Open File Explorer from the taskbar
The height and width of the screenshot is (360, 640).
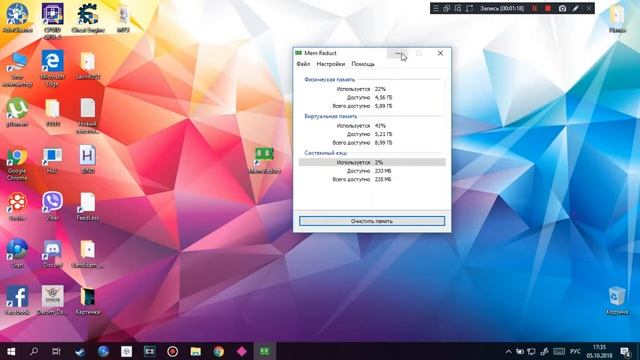[196, 351]
